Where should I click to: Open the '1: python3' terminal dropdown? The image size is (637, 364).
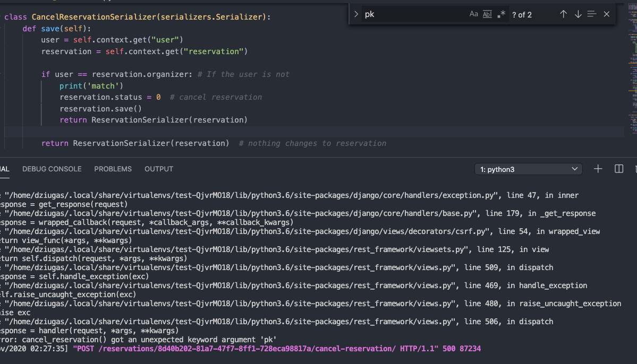[x=529, y=169]
